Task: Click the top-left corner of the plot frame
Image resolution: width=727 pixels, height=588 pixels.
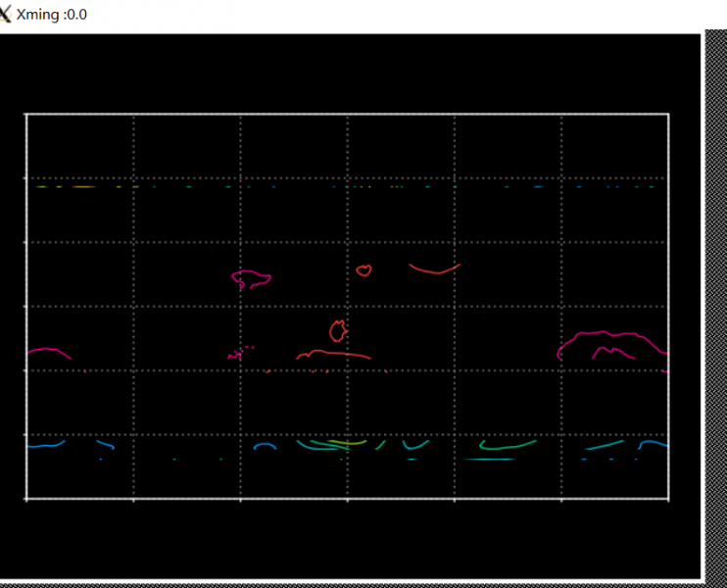Action: point(26,115)
